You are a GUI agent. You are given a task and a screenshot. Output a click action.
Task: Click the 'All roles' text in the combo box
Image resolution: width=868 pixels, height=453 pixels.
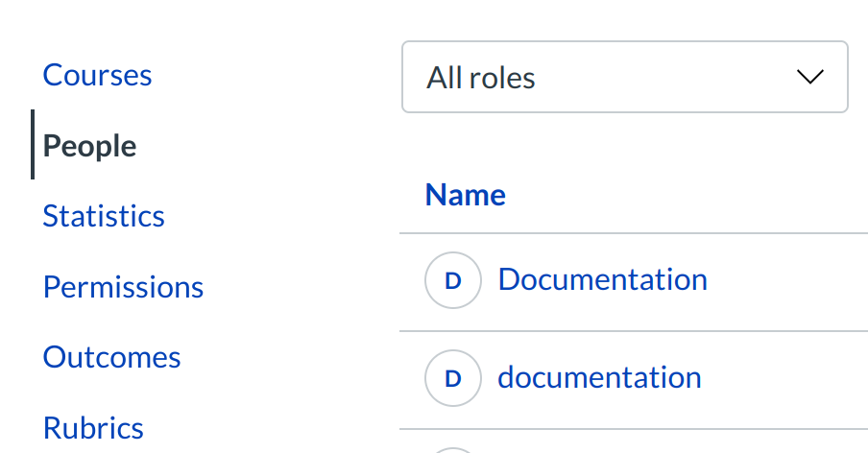click(481, 78)
